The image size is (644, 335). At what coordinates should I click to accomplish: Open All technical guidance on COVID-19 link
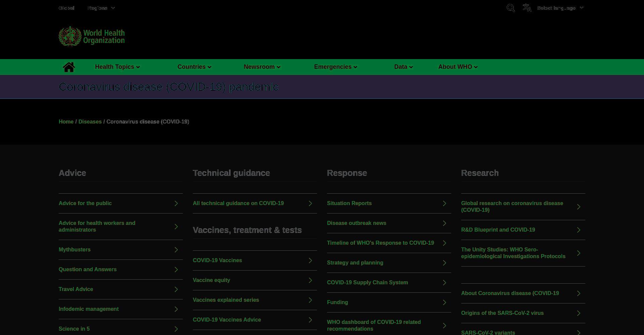click(x=238, y=203)
